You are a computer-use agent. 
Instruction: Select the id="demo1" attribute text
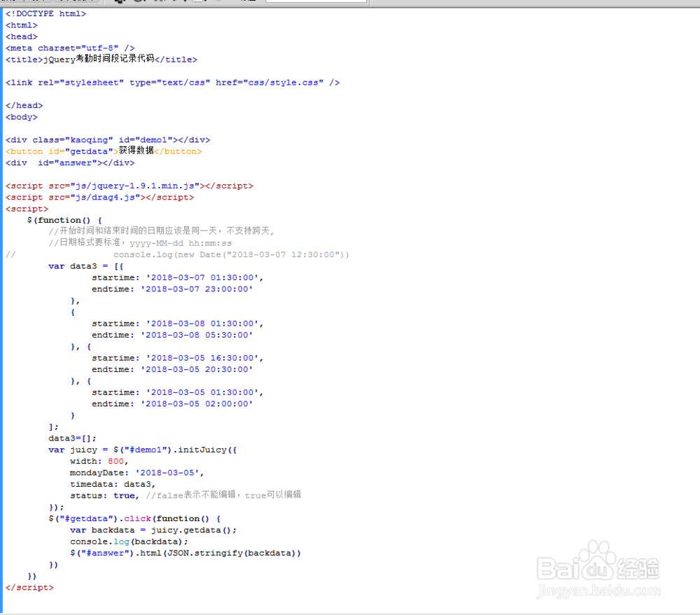pyautogui.click(x=146, y=140)
